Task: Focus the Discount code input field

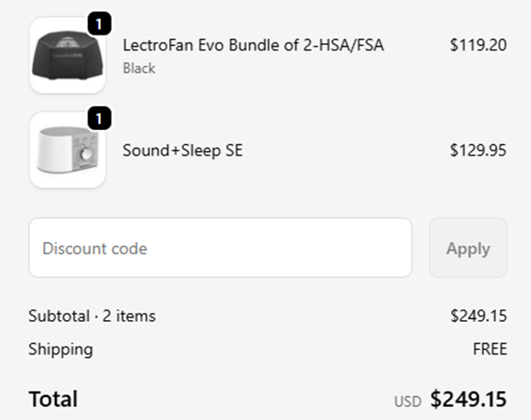Action: click(220, 248)
